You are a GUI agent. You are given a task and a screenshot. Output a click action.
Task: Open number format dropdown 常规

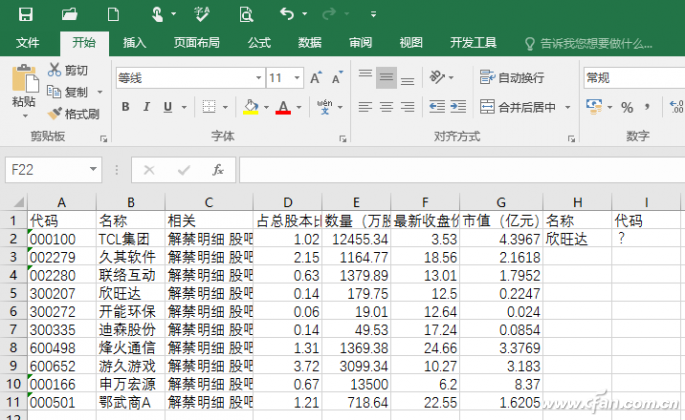[633, 78]
